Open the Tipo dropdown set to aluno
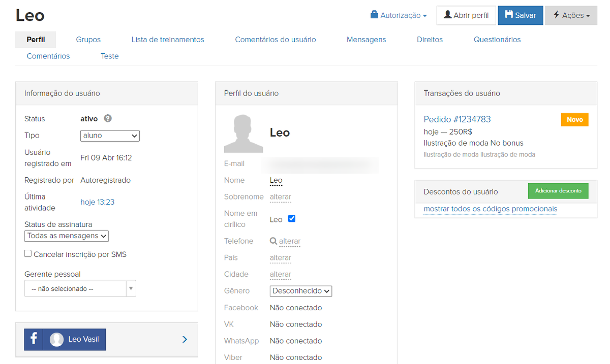The image size is (610, 364). click(110, 136)
